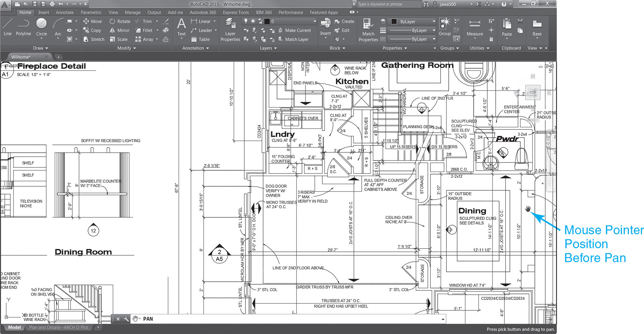This screenshot has height=334, width=644.
Task: Open the layer 0 dropdown list
Action: (x=314, y=21)
